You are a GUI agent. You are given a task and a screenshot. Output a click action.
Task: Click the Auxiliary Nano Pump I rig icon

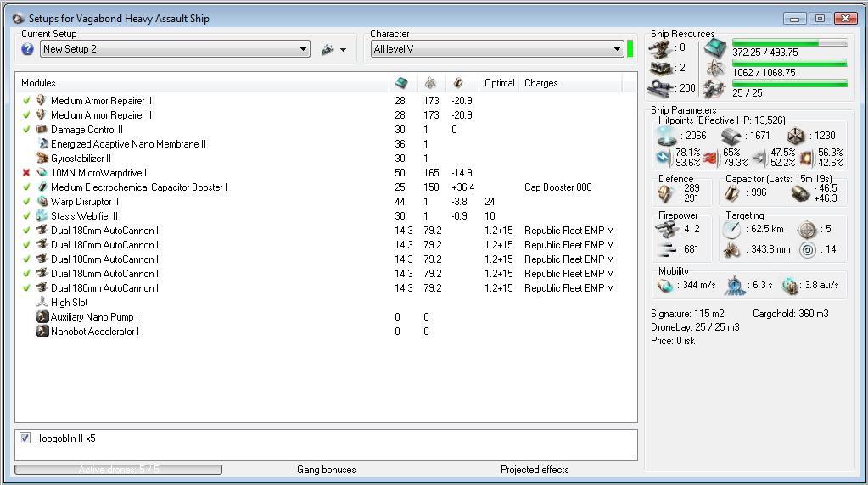(x=42, y=317)
